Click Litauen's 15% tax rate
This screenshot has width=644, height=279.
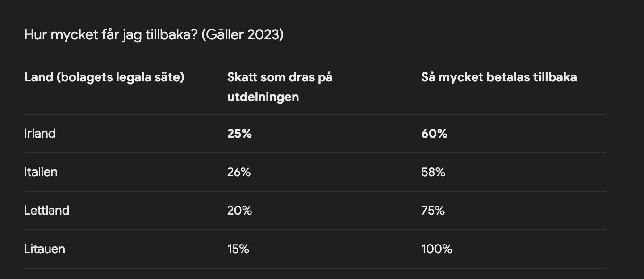point(238,249)
